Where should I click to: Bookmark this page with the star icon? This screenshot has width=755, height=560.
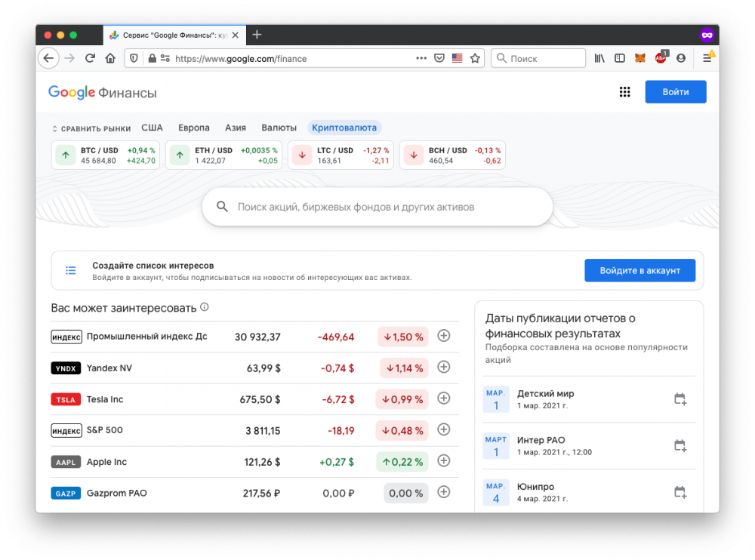475,58
